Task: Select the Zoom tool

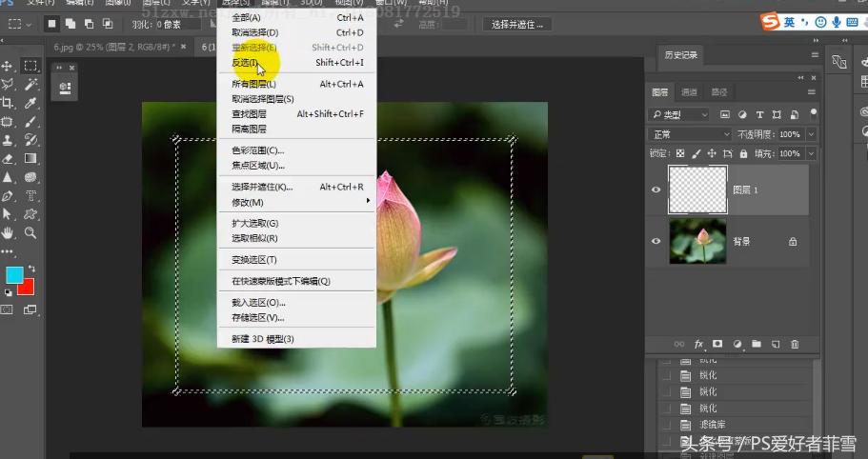Action: click(x=30, y=232)
